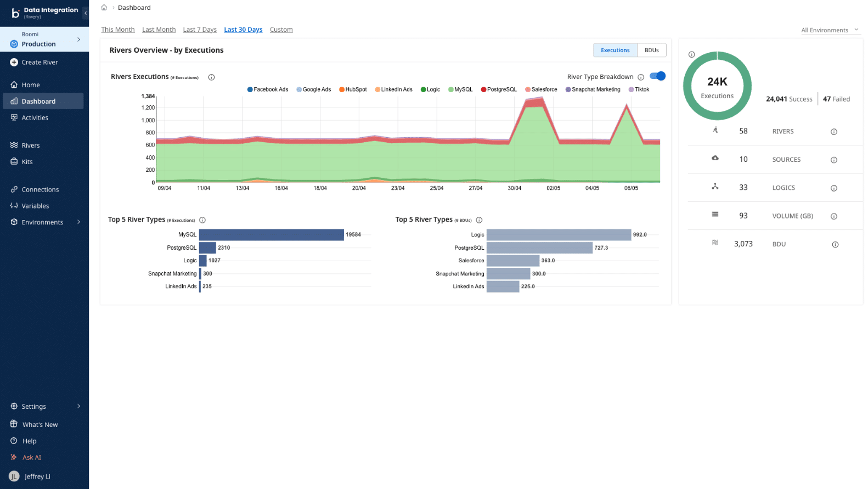Click the What's New gift icon
The height and width of the screenshot is (489, 868).
pos(14,424)
